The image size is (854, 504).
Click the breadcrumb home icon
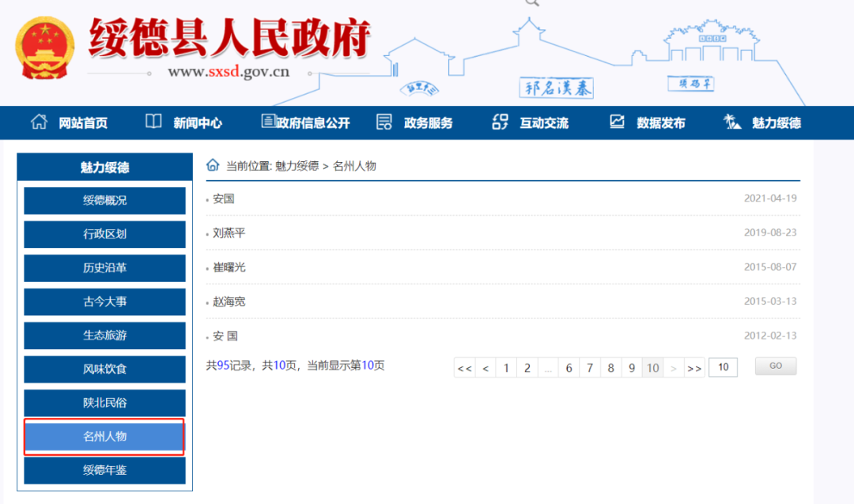click(213, 165)
